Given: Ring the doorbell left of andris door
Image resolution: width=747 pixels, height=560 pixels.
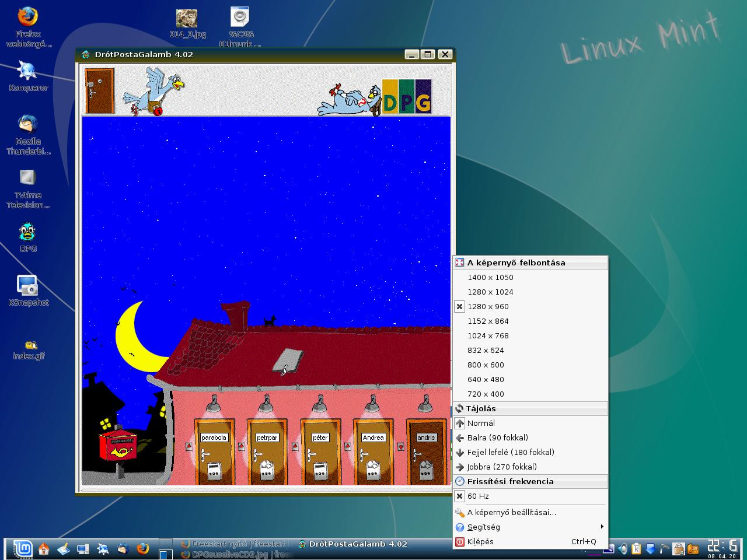Looking at the screenshot, I should coord(401,447).
